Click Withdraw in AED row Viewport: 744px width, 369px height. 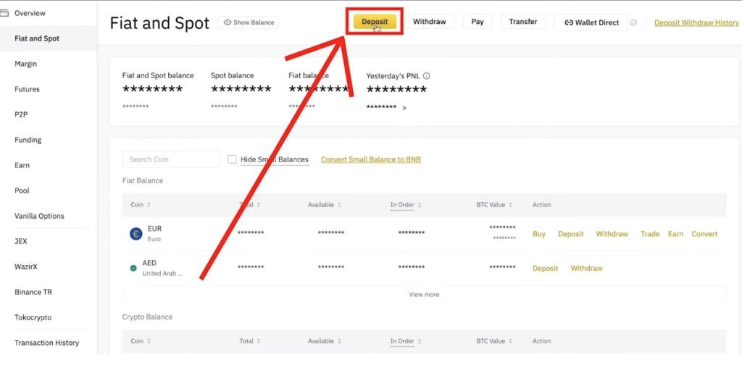tap(586, 268)
